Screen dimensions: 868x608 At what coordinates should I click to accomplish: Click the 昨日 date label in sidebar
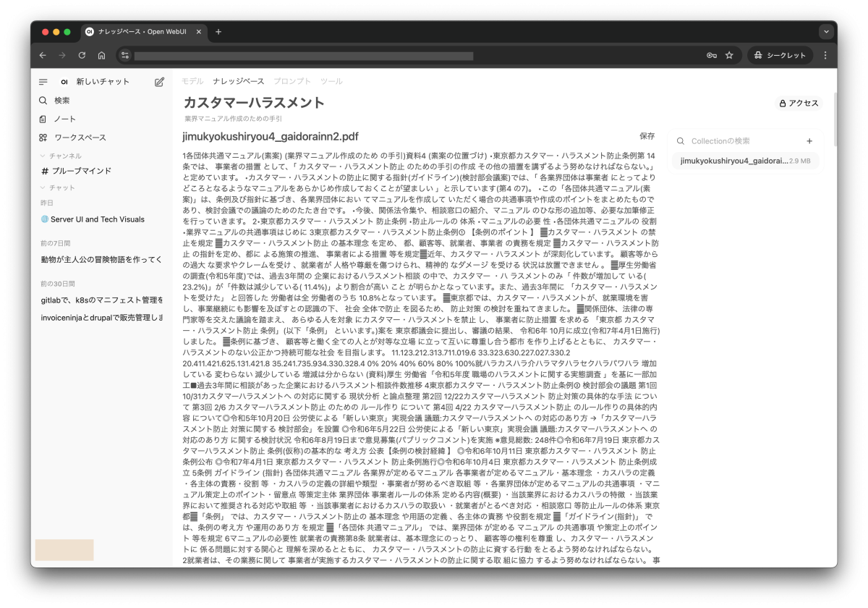click(46, 203)
